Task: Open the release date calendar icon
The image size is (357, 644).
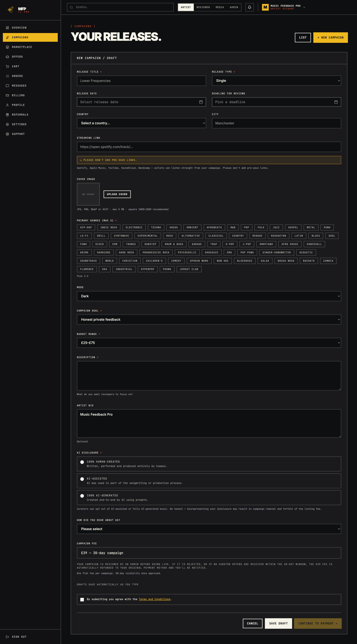Action: coord(201,102)
